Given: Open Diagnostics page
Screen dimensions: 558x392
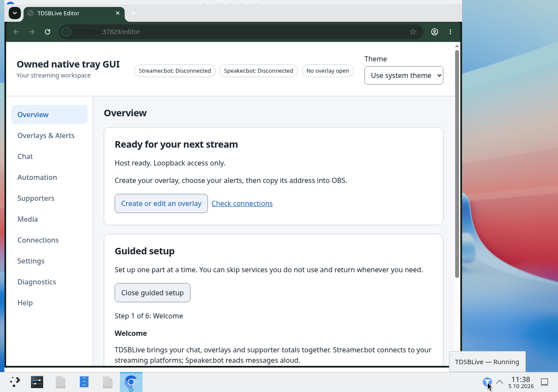Looking at the screenshot, I should click(49, 282).
